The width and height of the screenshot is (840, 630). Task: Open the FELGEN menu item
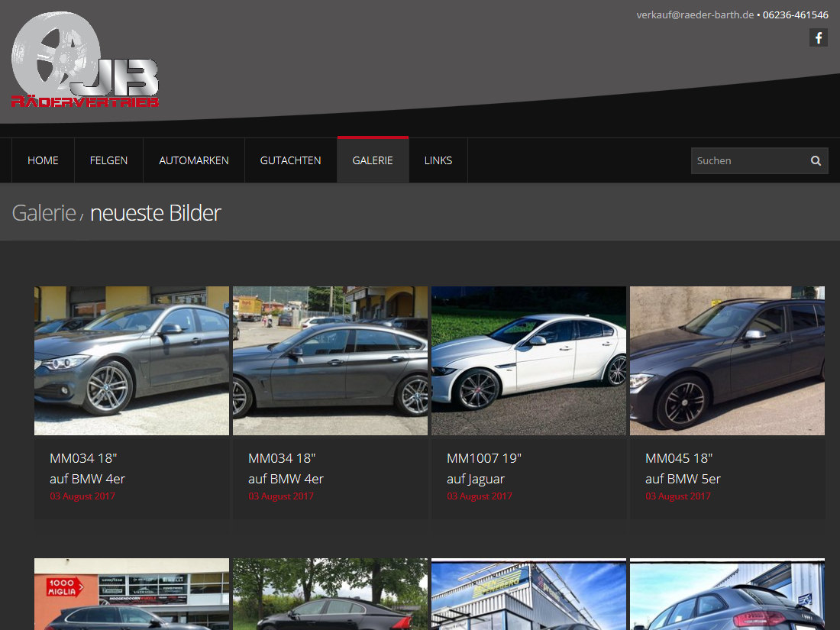[x=108, y=160]
